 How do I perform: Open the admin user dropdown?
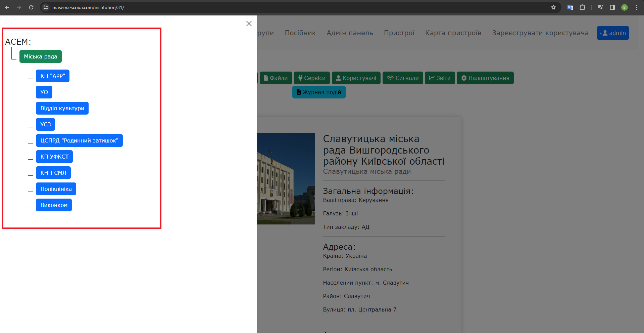[x=613, y=33]
